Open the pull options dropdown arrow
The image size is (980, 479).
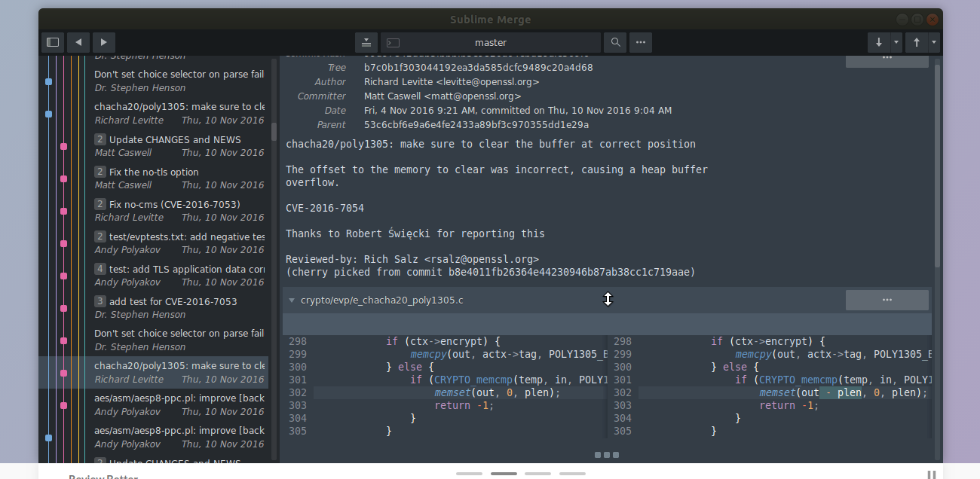click(x=896, y=42)
